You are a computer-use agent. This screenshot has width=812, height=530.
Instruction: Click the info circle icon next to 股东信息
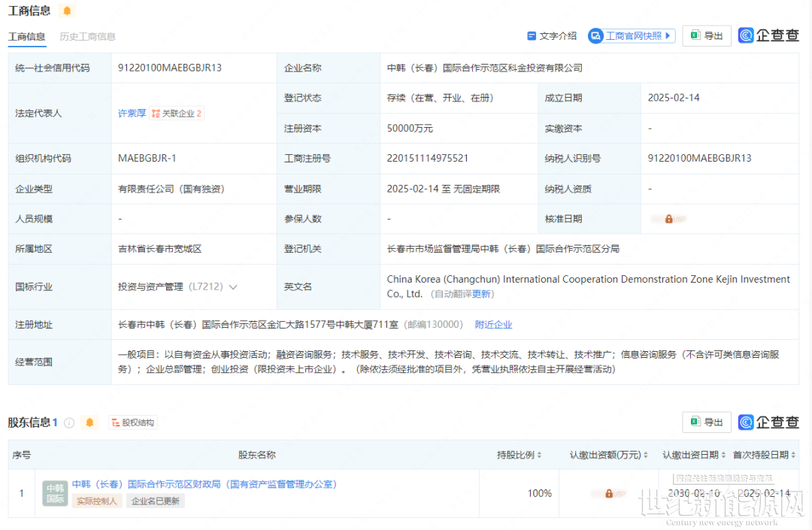coord(69,422)
